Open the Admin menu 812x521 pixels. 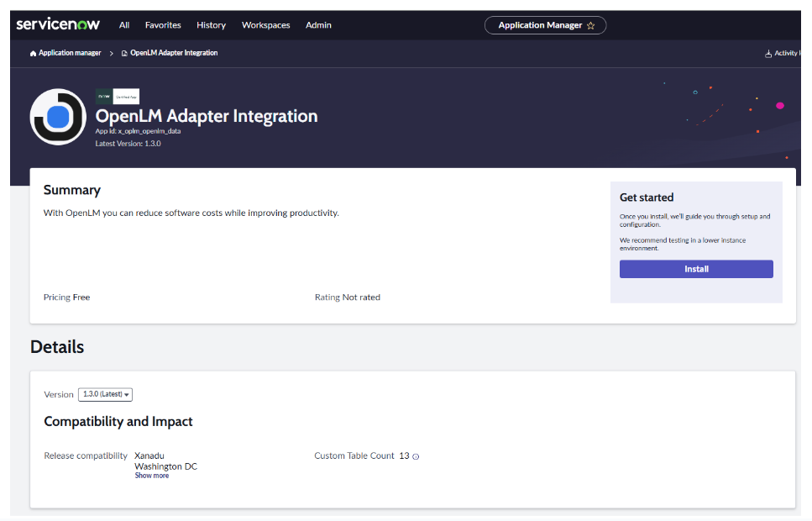(318, 25)
